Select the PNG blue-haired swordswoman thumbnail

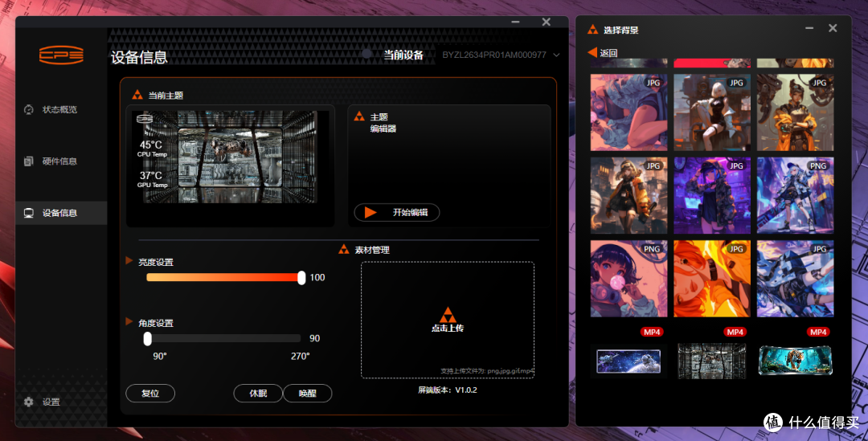click(x=795, y=195)
